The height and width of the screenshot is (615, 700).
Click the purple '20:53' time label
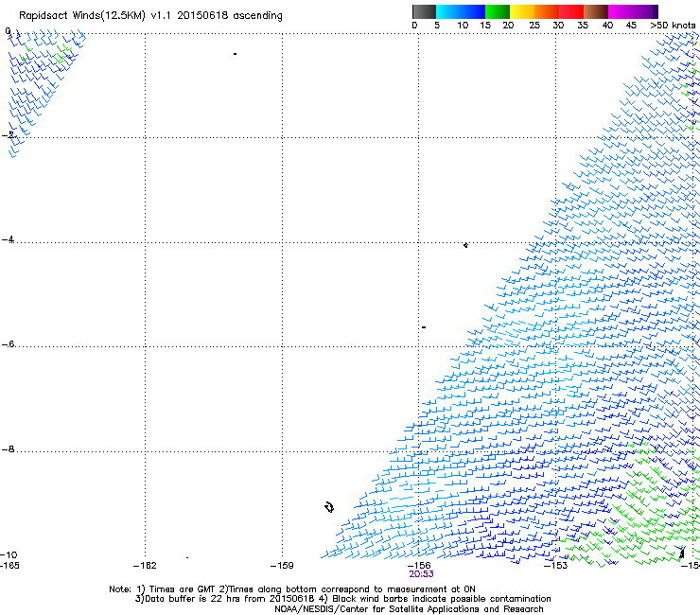421,574
